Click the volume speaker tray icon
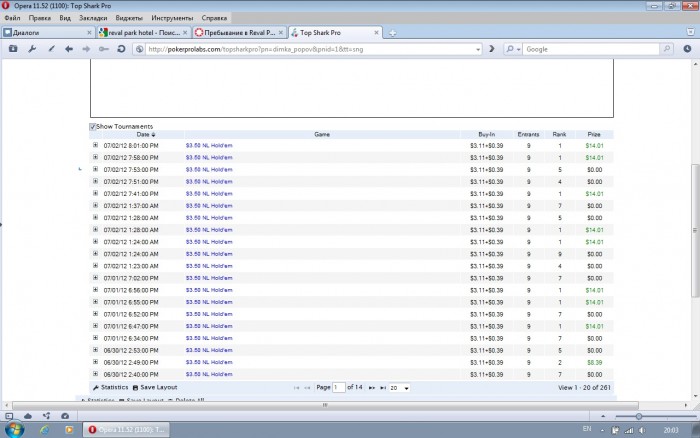700x438 pixels. (x=642, y=430)
